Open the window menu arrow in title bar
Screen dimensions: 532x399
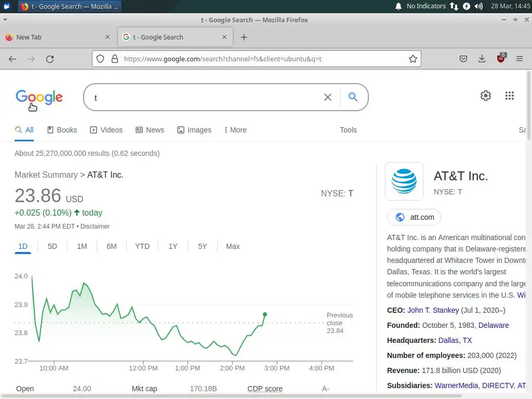click(5, 20)
